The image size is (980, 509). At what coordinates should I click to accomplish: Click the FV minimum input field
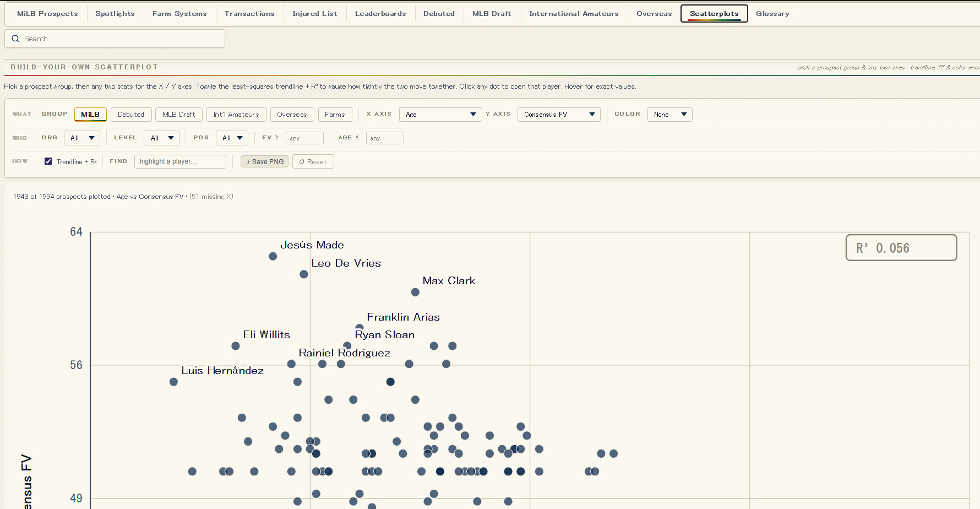(x=304, y=138)
